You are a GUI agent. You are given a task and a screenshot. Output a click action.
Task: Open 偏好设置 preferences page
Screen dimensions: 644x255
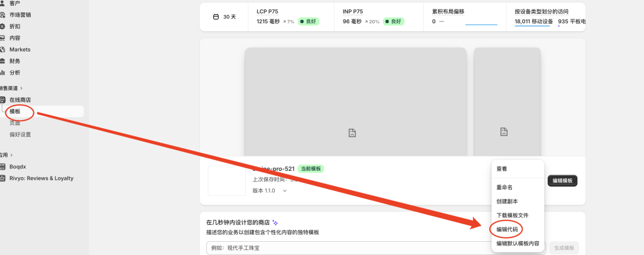pos(20,134)
